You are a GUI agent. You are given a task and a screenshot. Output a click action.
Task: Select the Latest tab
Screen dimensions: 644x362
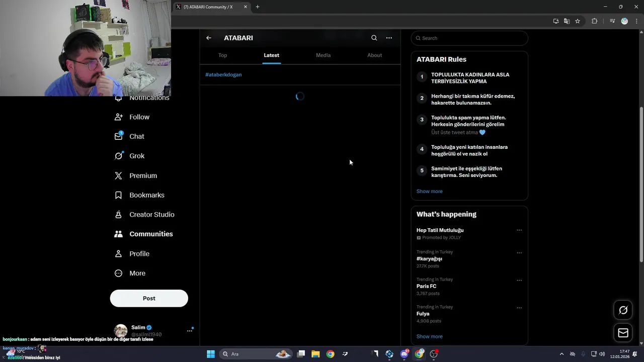click(271, 55)
